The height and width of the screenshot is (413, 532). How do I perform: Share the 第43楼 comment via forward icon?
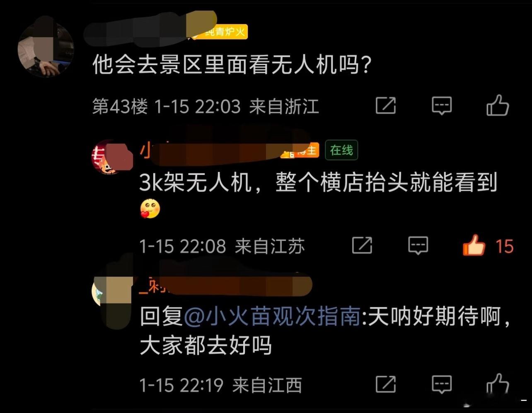tap(386, 106)
